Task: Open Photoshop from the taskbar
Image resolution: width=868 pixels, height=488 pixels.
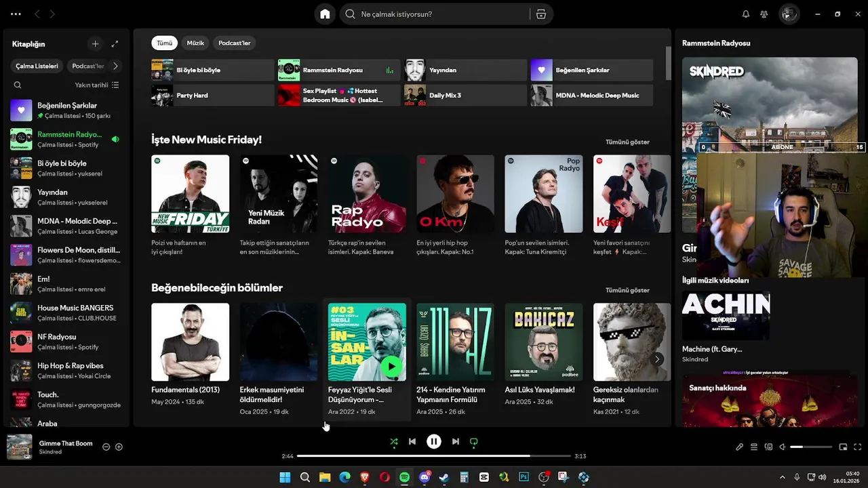Action: (x=524, y=477)
